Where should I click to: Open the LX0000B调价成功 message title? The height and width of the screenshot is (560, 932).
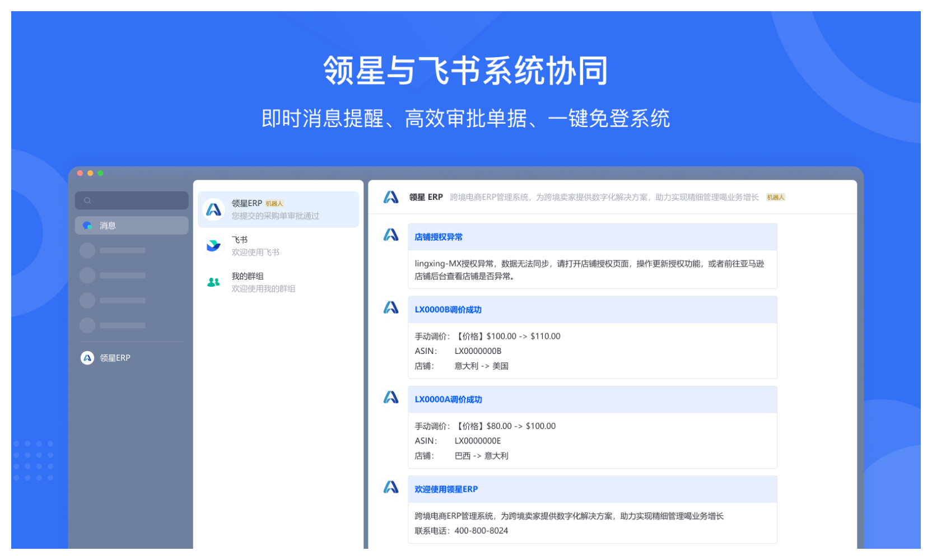(448, 310)
